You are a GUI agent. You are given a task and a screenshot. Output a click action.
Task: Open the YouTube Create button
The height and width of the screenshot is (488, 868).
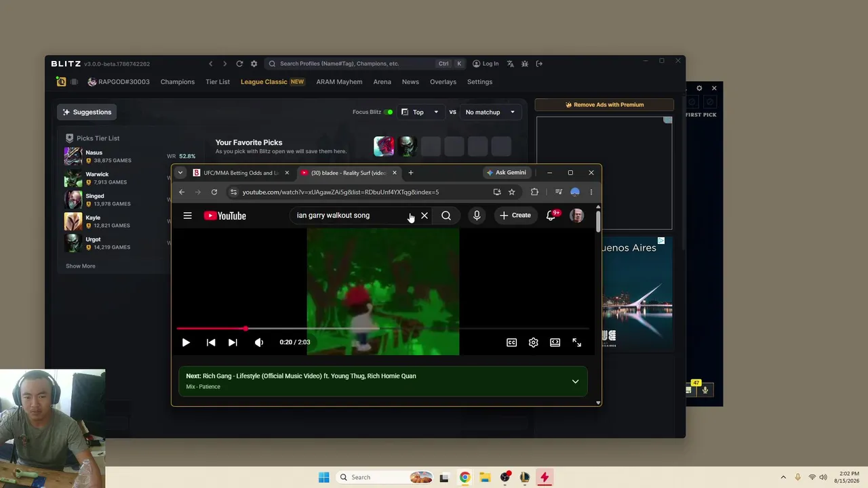[515, 216]
